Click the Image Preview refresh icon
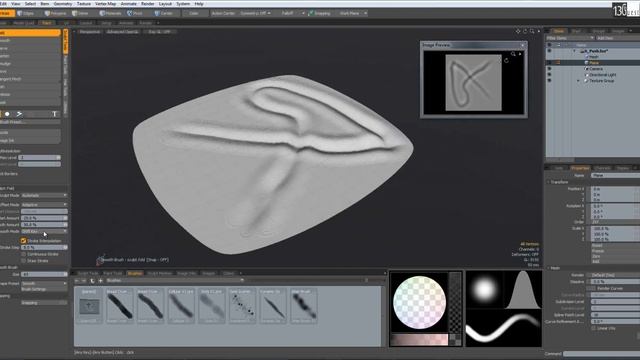 pyautogui.click(x=507, y=60)
